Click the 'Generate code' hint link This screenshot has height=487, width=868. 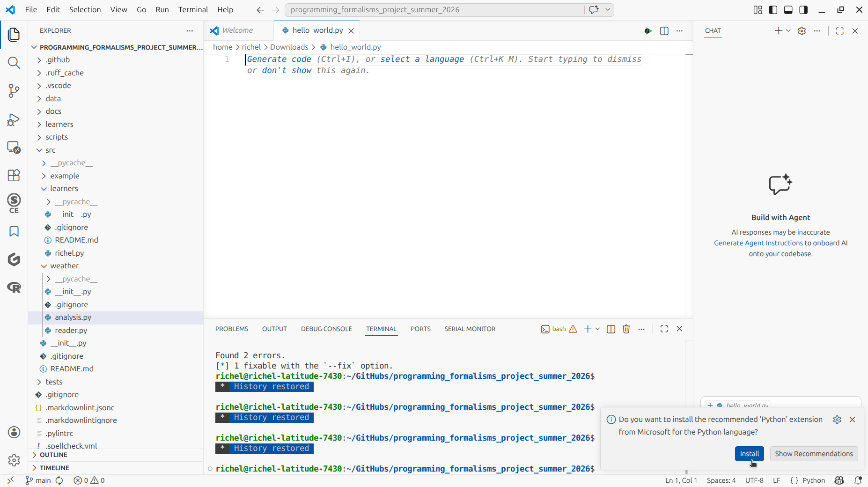point(279,59)
